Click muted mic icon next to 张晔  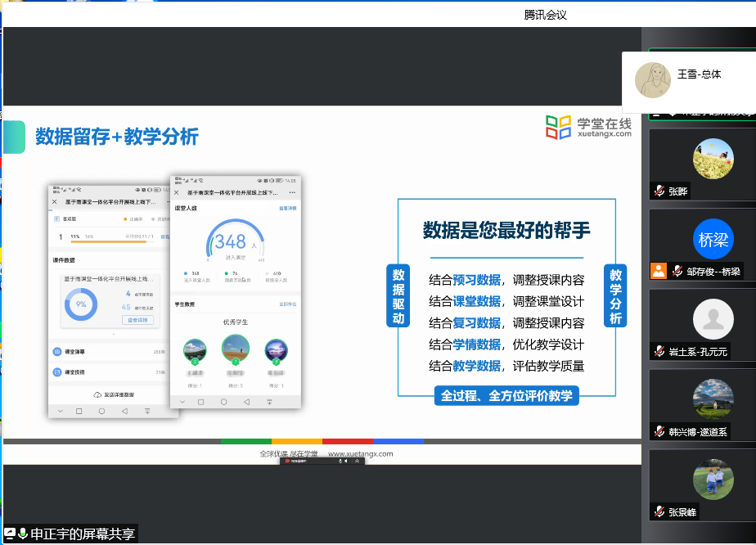(x=659, y=191)
